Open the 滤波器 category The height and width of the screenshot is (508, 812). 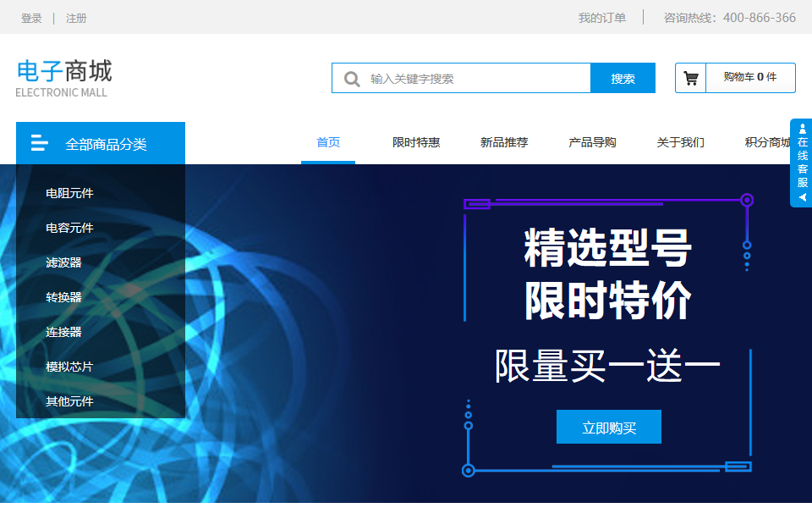(63, 262)
